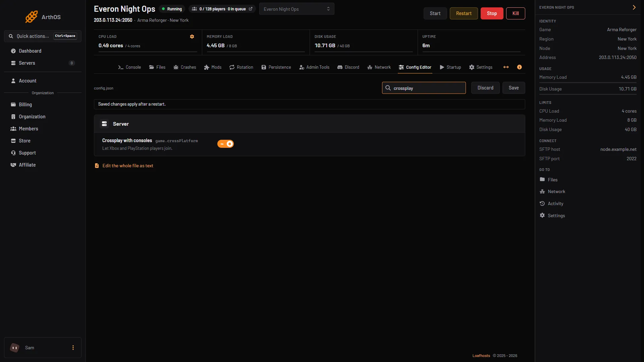Open players list external link icon
644x362 pixels.
[x=251, y=9]
